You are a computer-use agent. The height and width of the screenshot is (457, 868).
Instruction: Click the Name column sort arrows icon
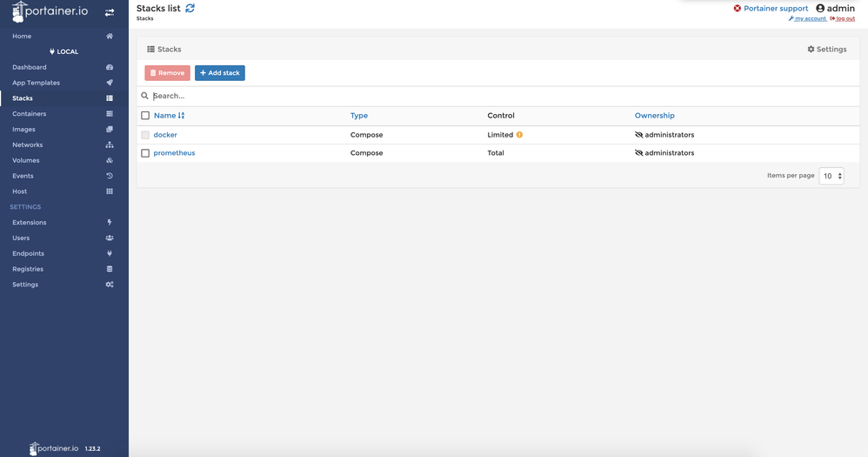click(181, 115)
